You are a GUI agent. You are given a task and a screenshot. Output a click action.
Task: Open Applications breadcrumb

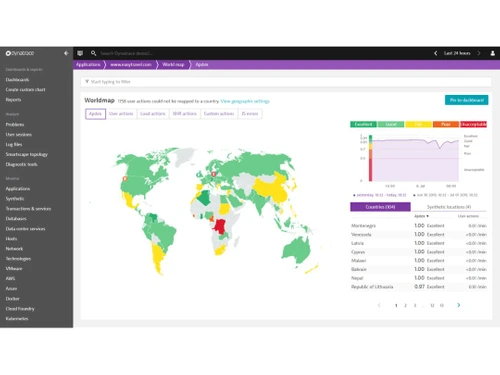[x=88, y=64]
